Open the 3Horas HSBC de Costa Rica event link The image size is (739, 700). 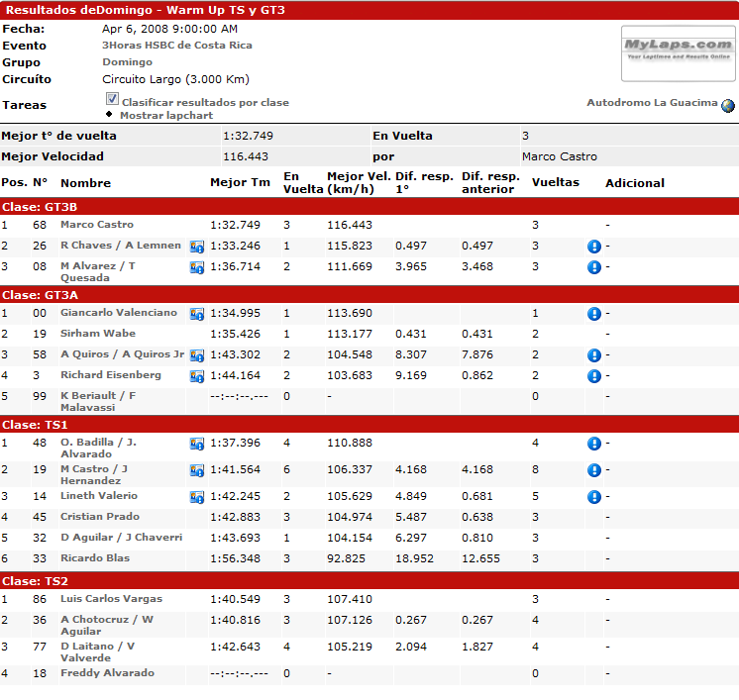[x=176, y=46]
